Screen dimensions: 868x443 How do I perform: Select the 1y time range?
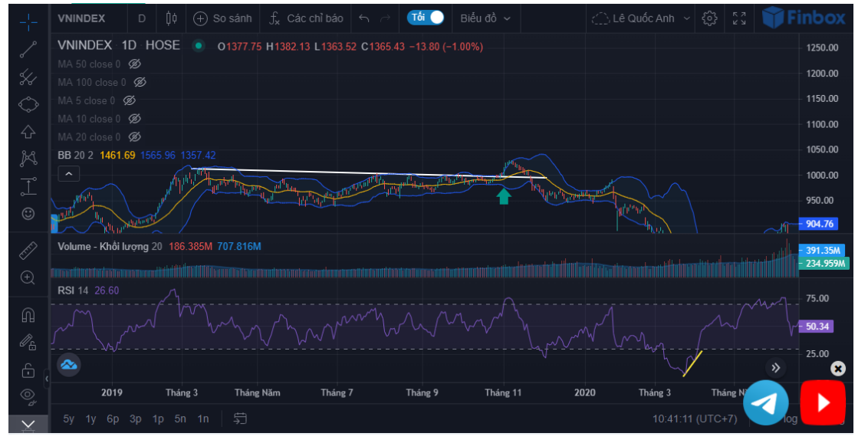[x=91, y=418]
